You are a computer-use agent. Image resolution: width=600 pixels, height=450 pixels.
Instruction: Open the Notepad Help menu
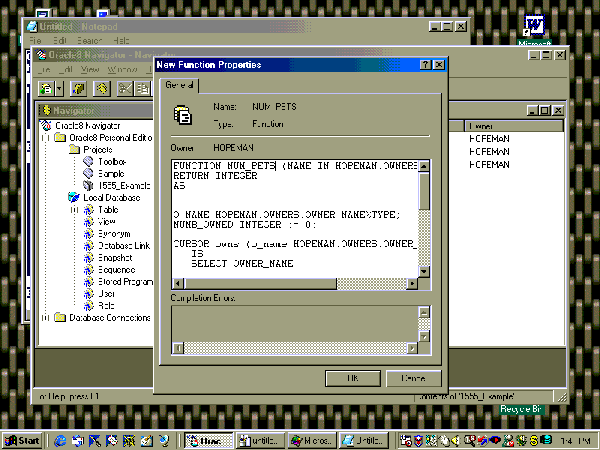(x=121, y=40)
